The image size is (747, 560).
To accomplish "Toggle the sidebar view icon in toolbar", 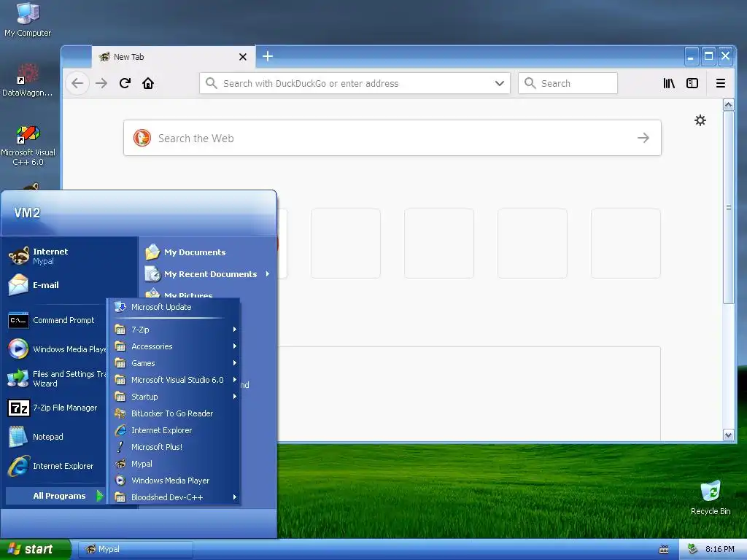I will click(692, 83).
